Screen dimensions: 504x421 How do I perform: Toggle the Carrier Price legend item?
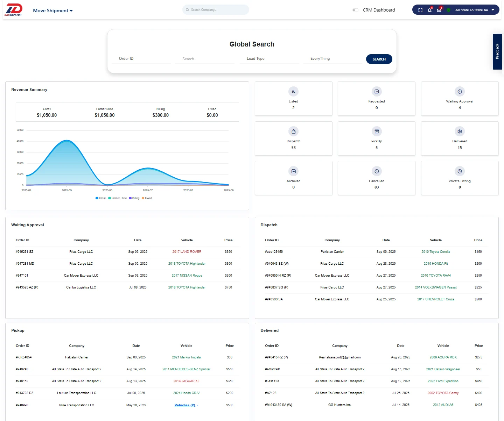118,198
